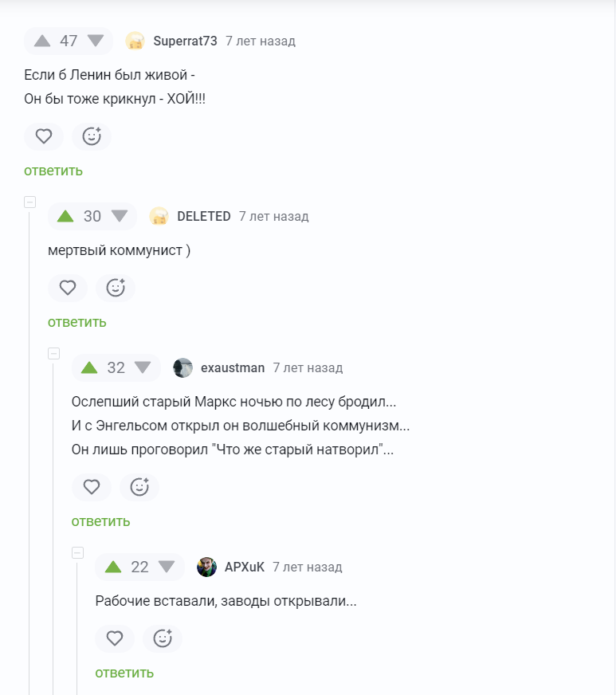Downvote the DELETED user's comment
The width and height of the screenshot is (616, 695).
[x=120, y=216]
